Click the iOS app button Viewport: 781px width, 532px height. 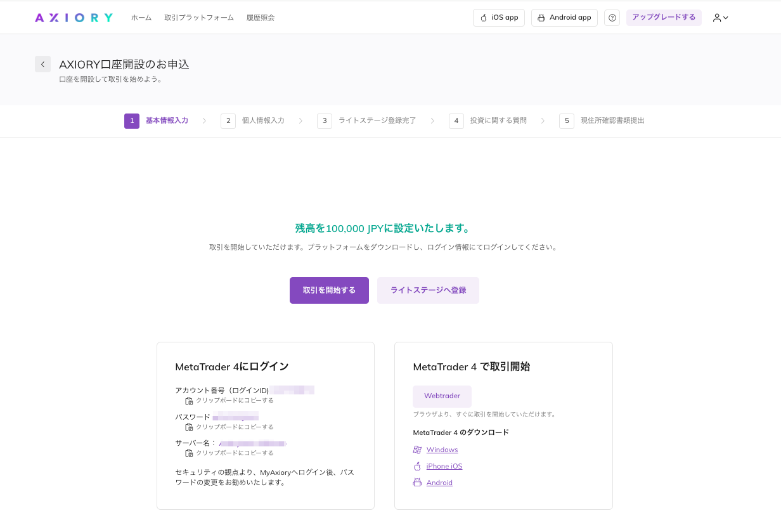(x=499, y=18)
